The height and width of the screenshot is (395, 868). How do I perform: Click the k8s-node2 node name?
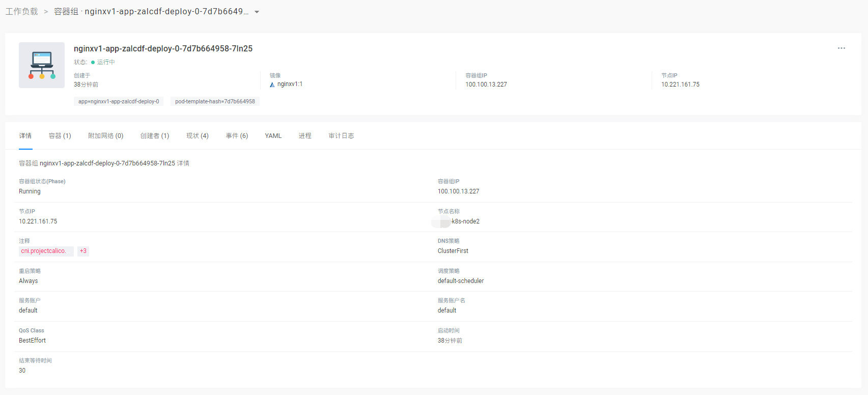point(465,221)
